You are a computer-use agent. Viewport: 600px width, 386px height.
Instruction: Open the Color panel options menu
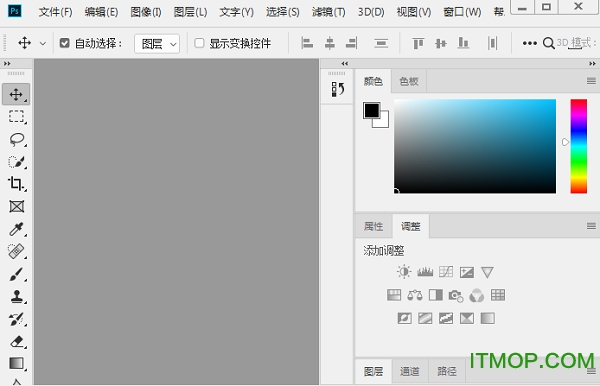click(591, 81)
